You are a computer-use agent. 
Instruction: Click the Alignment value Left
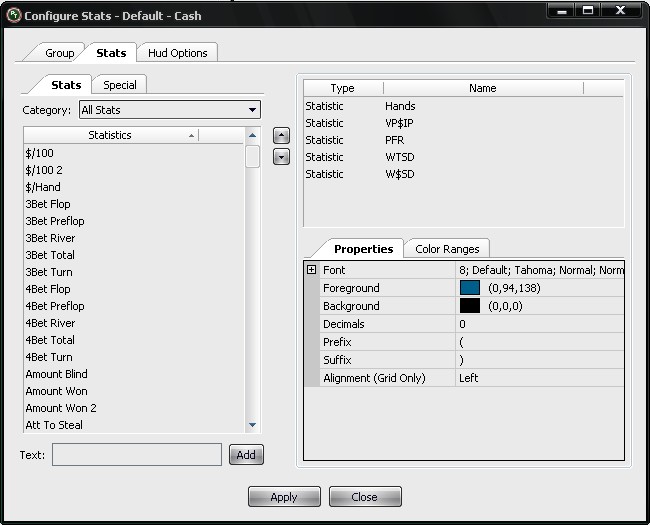click(540, 378)
